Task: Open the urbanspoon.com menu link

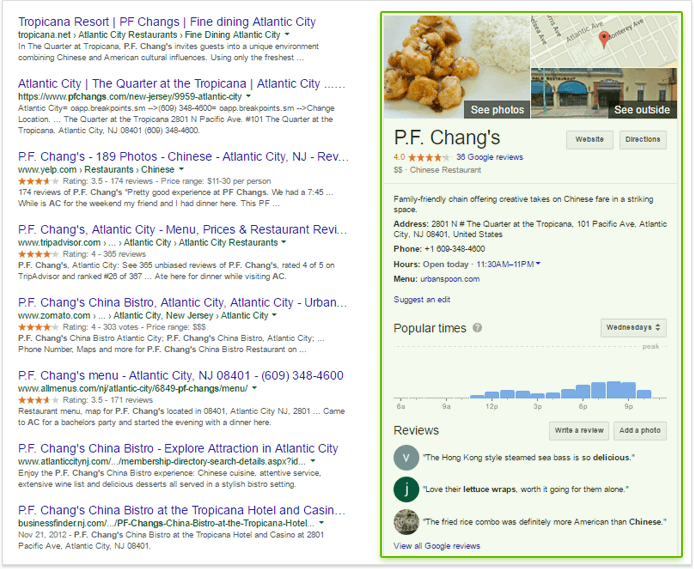Action: (x=450, y=279)
